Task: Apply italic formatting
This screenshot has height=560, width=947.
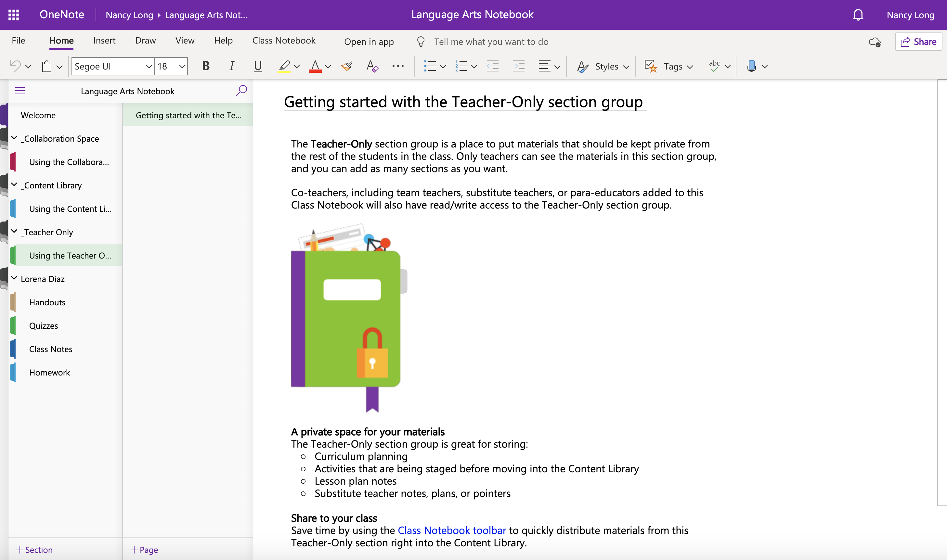Action: pos(231,66)
